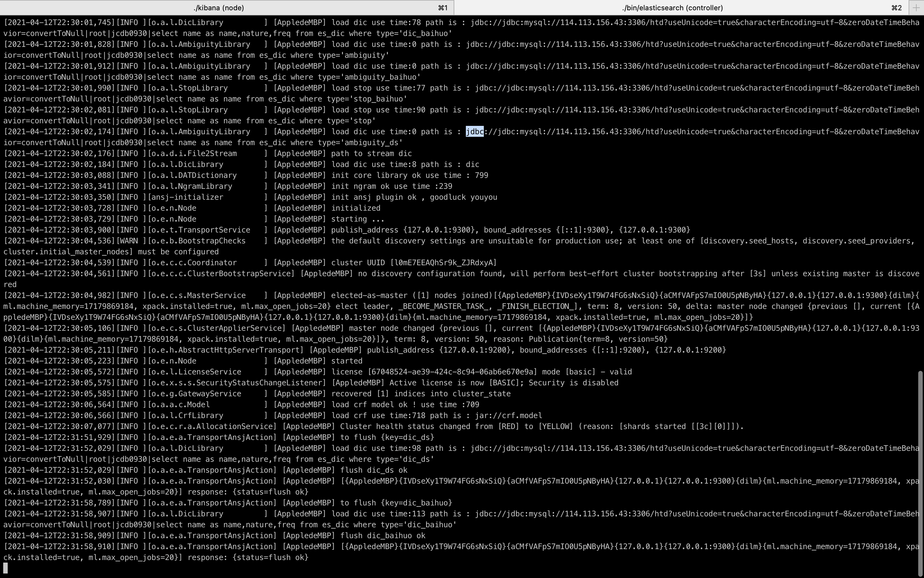Click 'init ansj plugin ok , goodluck youyou' text
This screenshot has height=578, width=924.
[x=414, y=197]
